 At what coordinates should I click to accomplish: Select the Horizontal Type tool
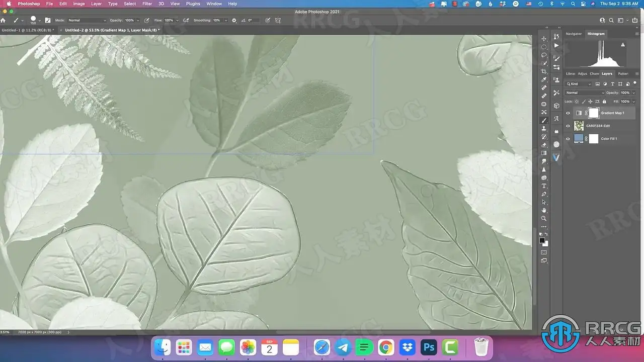544,186
